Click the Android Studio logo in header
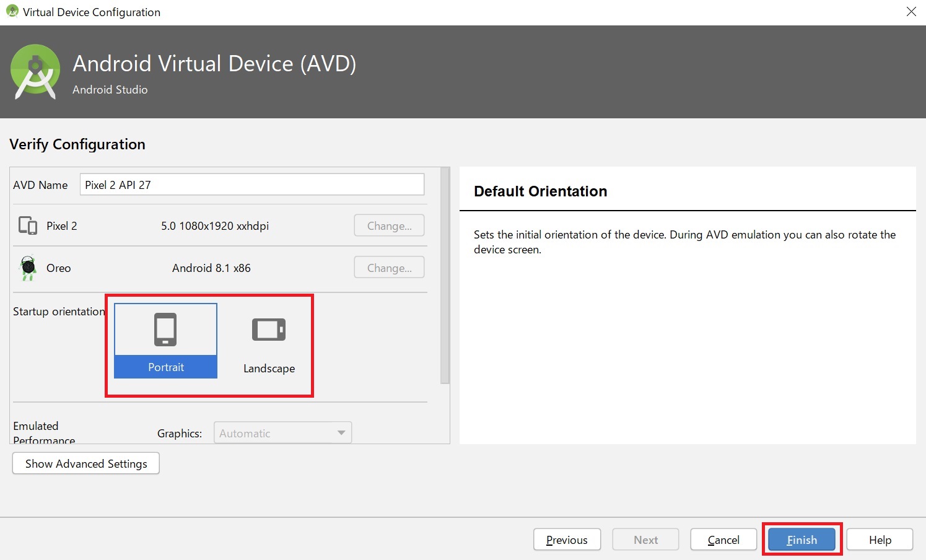This screenshot has width=926, height=560. click(35, 72)
